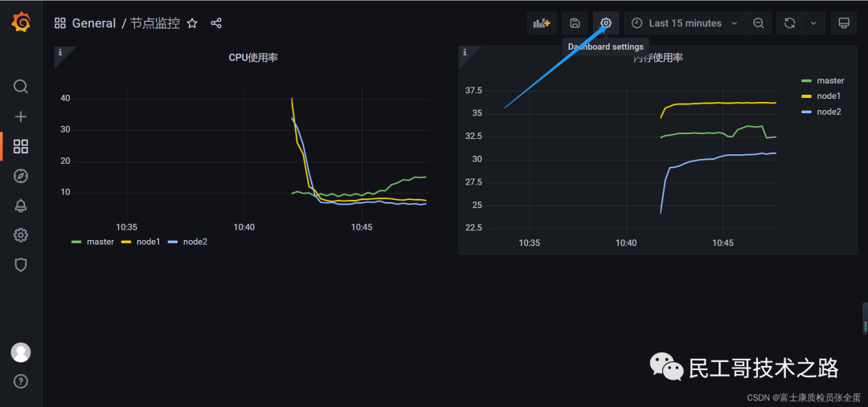Toggle node1 series in memory legend

[829, 96]
